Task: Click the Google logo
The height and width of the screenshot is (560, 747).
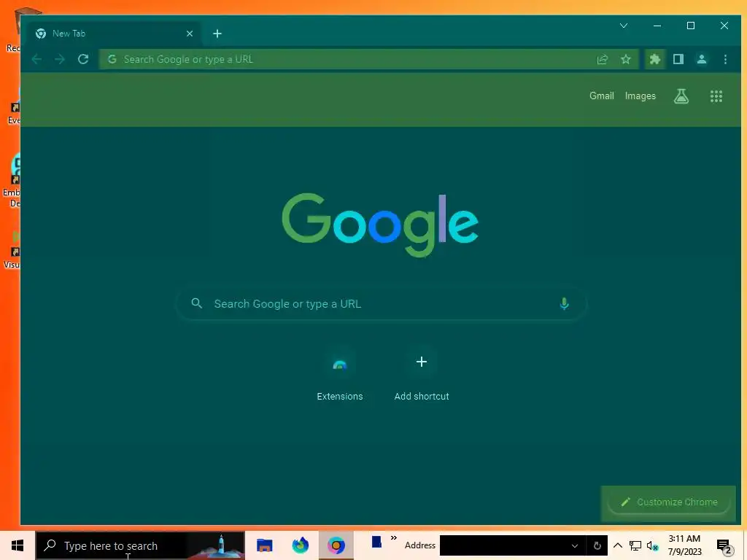Action: (380, 225)
